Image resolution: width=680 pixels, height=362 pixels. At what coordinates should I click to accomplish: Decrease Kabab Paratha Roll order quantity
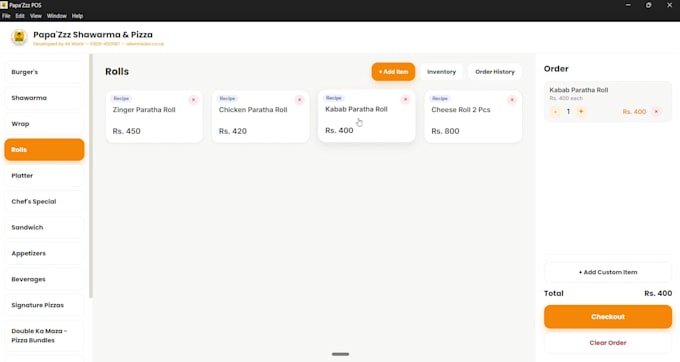tap(555, 111)
